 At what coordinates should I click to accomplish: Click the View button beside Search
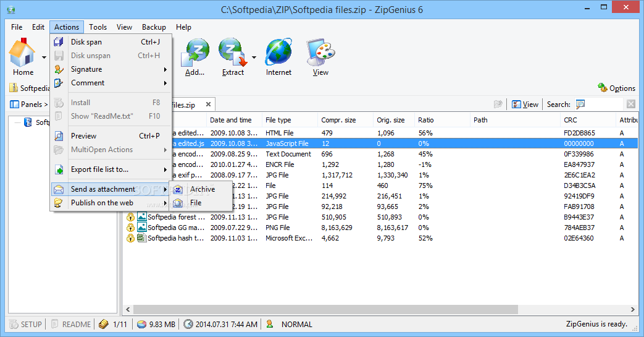(525, 105)
